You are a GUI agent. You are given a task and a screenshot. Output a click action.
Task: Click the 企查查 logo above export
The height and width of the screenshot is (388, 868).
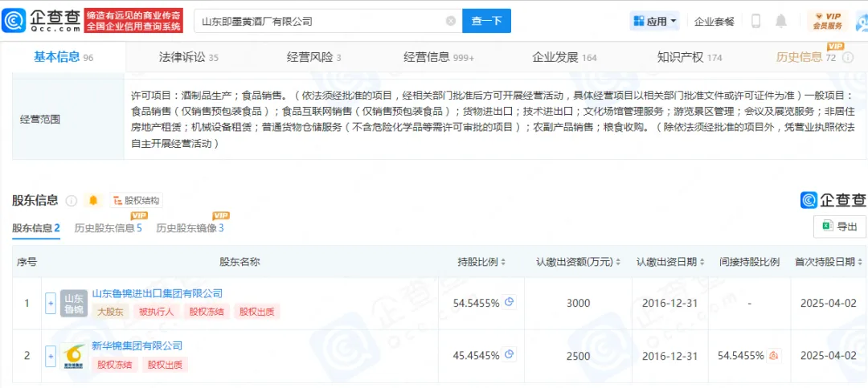coord(833,200)
